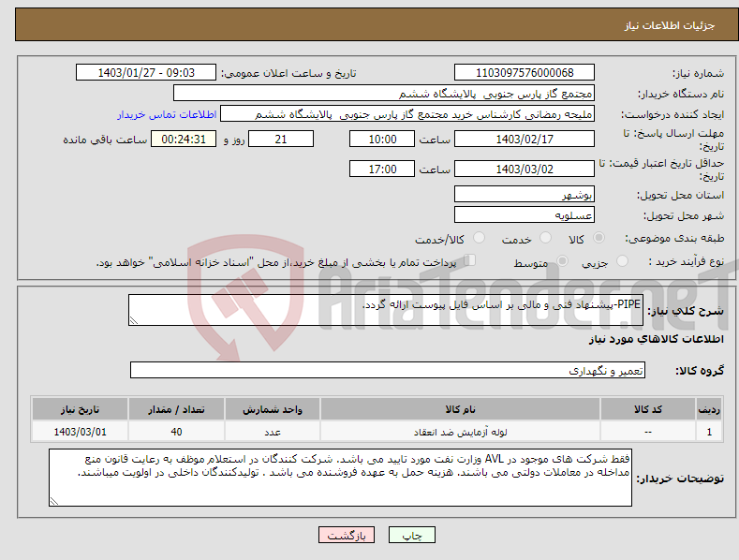Click the buyer organization name field

384,93
